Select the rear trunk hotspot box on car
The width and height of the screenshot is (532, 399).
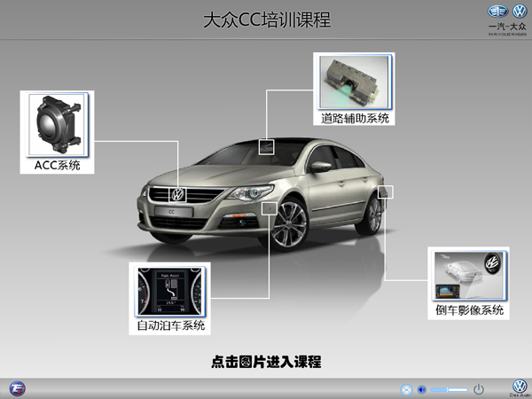[x=386, y=192]
